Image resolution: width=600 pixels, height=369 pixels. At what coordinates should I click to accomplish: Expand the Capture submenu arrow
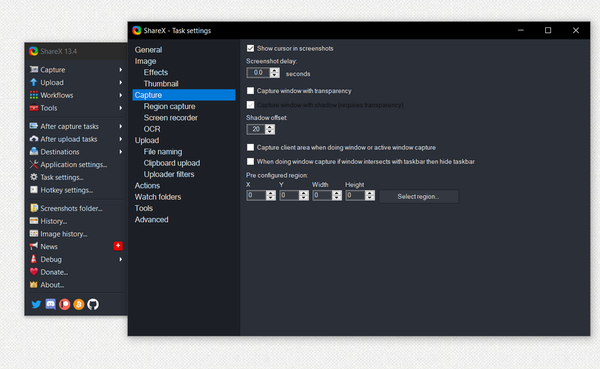tap(121, 70)
